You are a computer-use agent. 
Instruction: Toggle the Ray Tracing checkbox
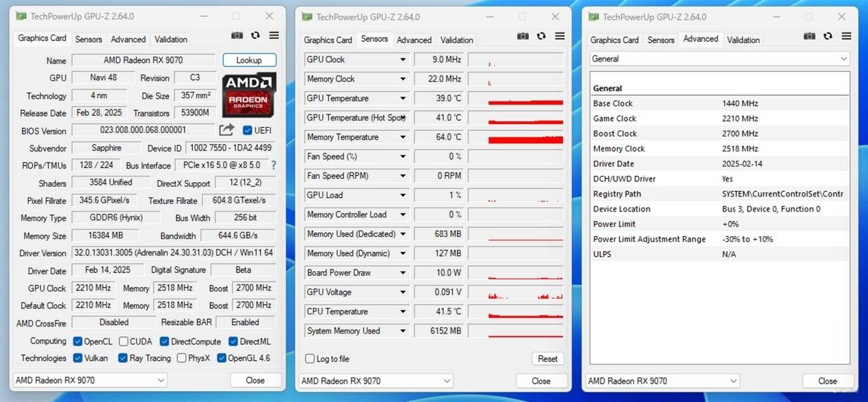coord(122,357)
